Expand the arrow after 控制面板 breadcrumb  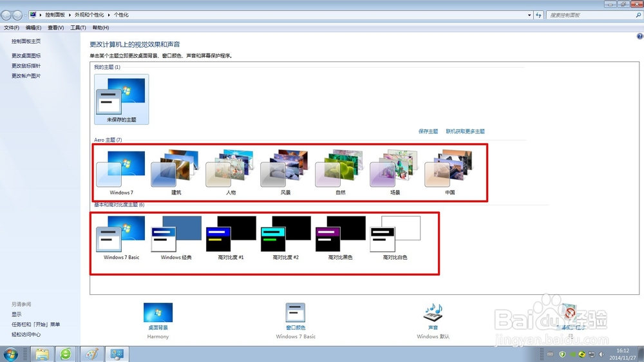pyautogui.click(x=70, y=15)
